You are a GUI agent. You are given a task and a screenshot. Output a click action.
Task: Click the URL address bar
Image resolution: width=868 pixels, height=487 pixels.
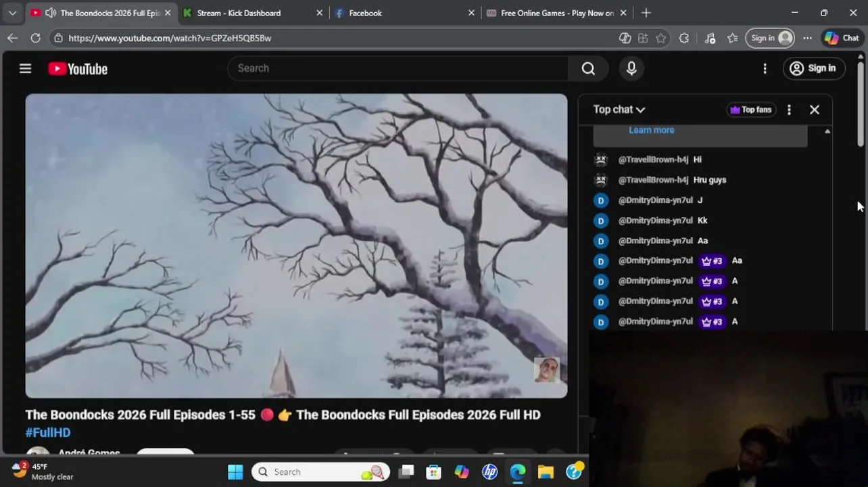pos(338,38)
